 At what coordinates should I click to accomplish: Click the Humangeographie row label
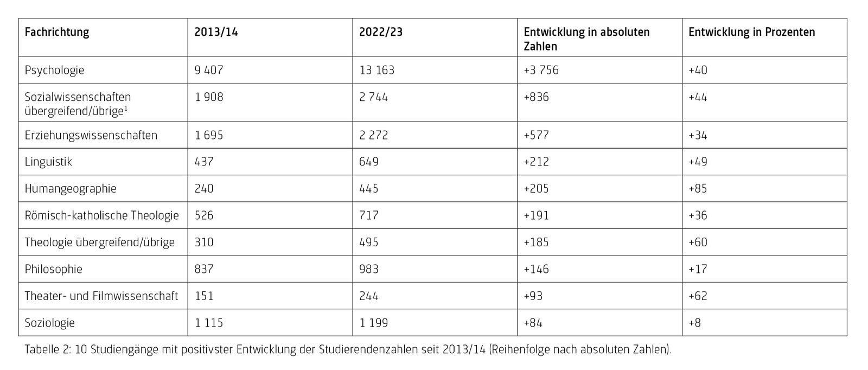71,189
